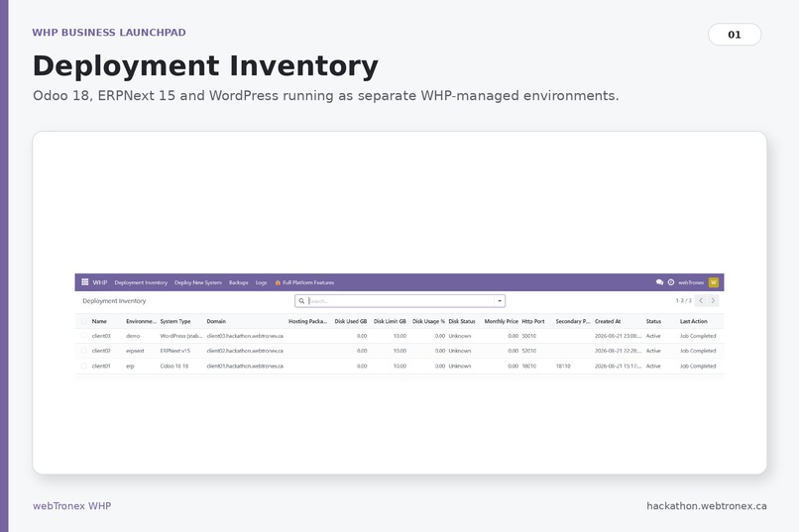Screen dimensions: 799x532
Task: Sort by Disk Limit GB column header
Action: click(x=390, y=321)
